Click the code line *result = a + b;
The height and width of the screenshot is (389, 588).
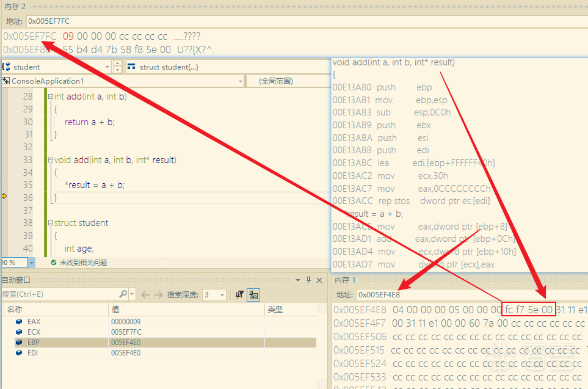pos(95,185)
